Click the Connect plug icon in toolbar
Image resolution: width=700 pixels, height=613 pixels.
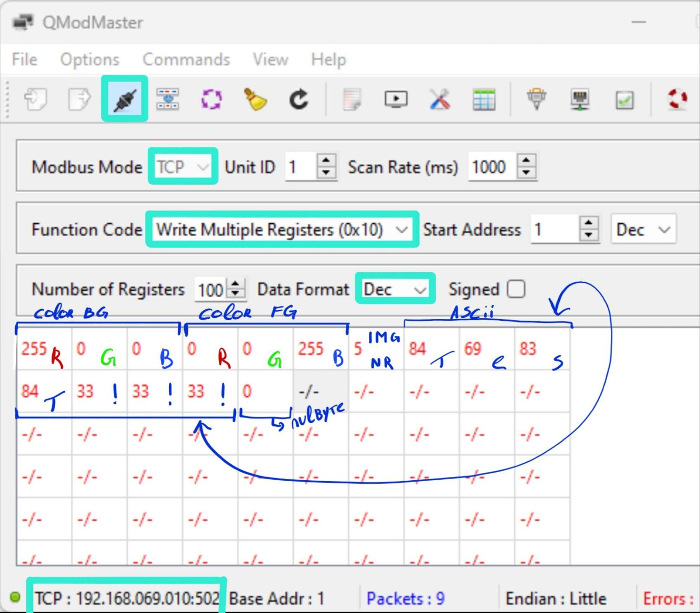pos(124,99)
